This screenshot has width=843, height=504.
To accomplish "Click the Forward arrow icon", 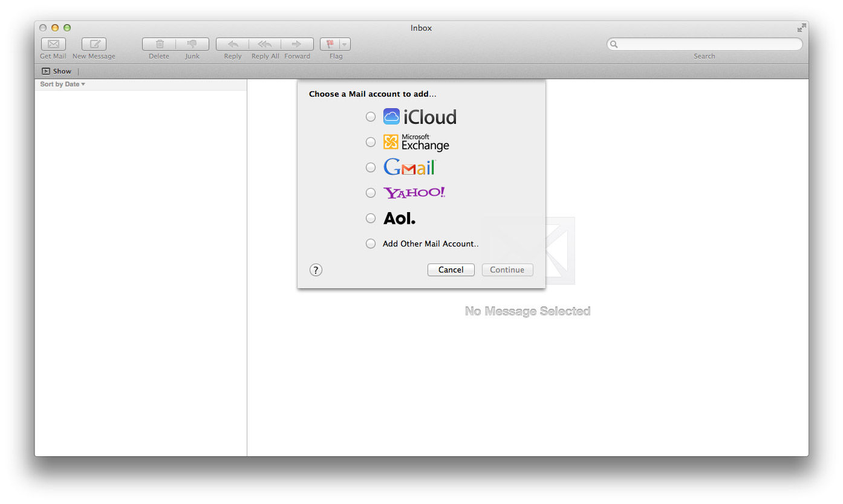I will 297,44.
